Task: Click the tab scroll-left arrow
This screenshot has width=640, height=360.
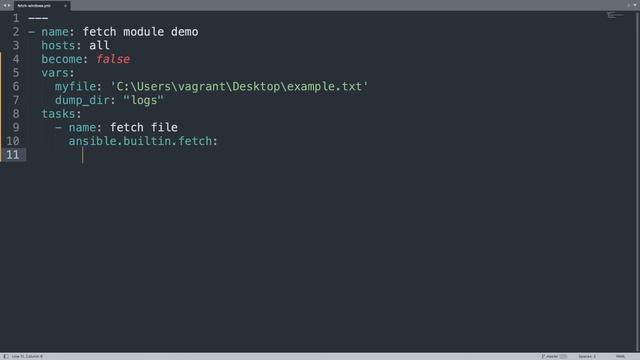Action: 4,6
